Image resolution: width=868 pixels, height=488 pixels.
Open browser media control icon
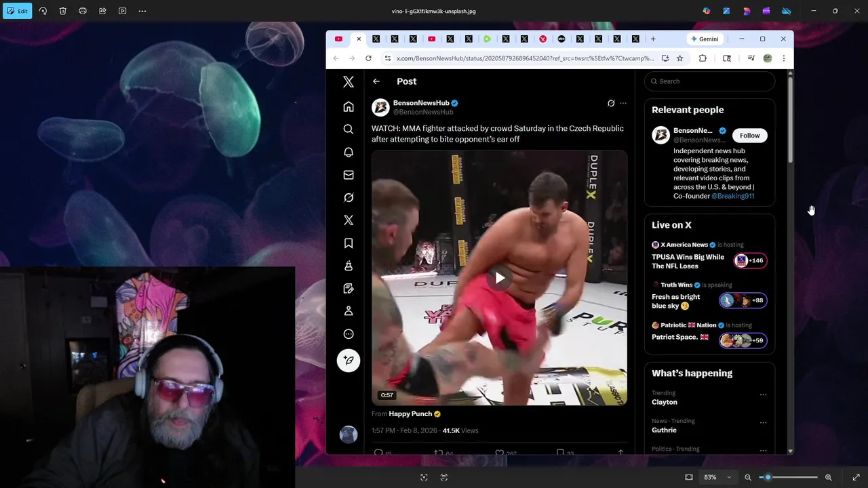tap(751, 58)
